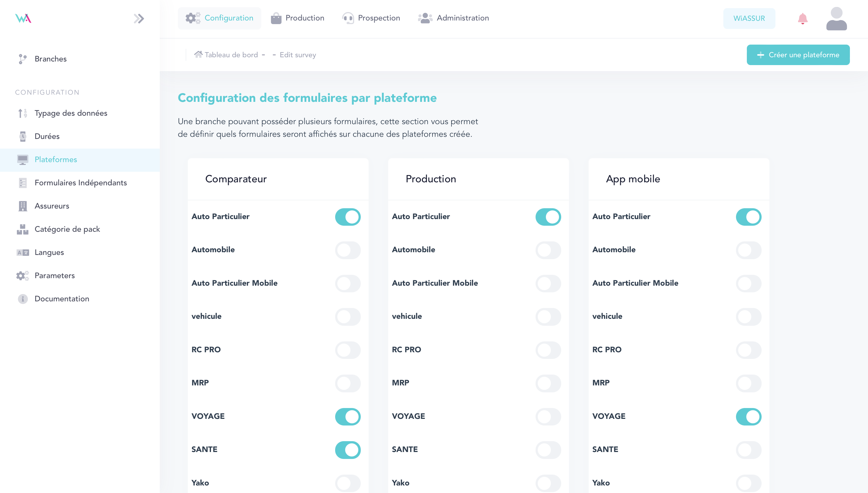Click the Langues translation icon
Viewport: 868px width, 493px height.
click(22, 252)
